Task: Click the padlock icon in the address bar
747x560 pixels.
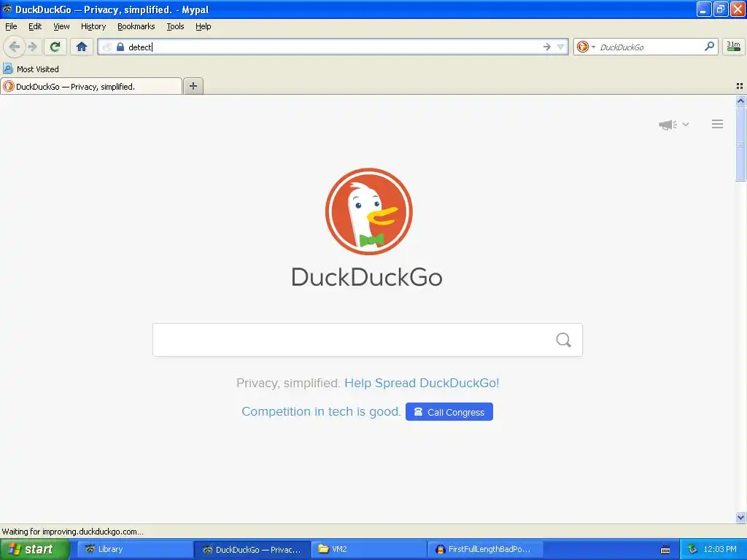Action: [x=120, y=47]
